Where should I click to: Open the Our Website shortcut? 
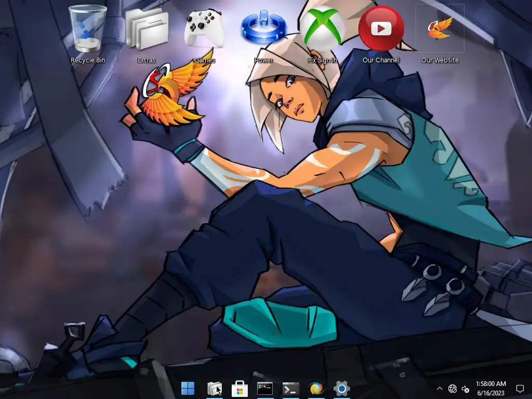(440, 29)
